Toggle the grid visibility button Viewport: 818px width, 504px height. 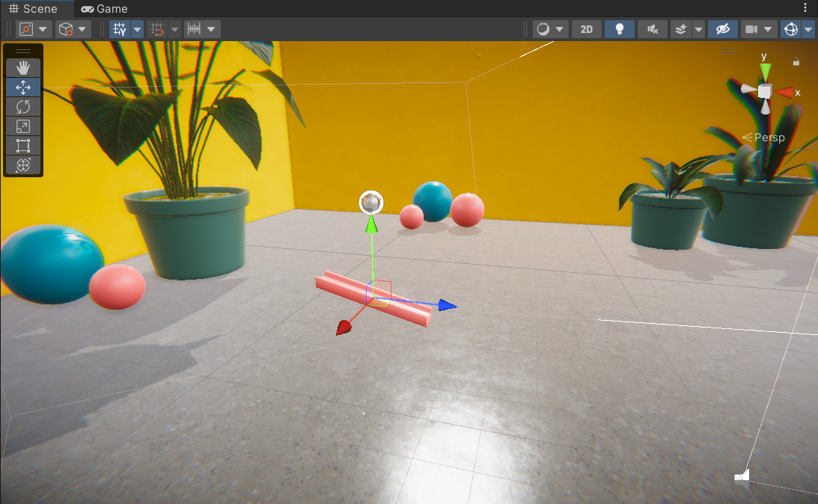119,29
